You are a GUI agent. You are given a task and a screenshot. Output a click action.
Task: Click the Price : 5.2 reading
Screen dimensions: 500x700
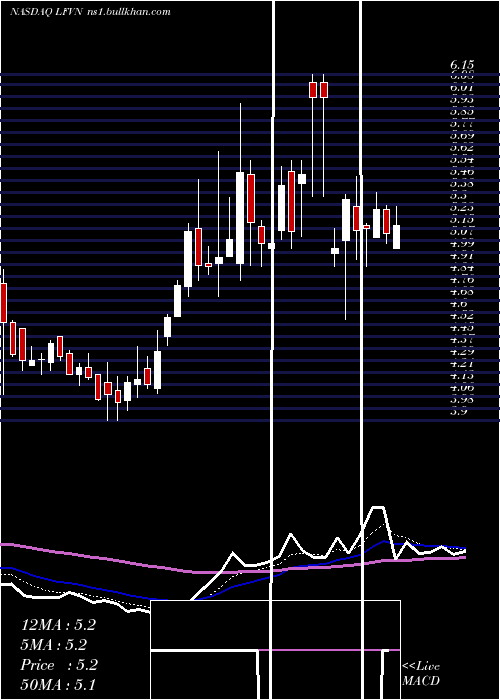point(58,665)
